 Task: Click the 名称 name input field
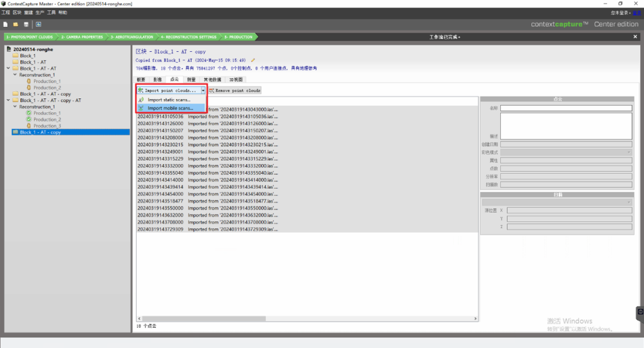point(566,108)
